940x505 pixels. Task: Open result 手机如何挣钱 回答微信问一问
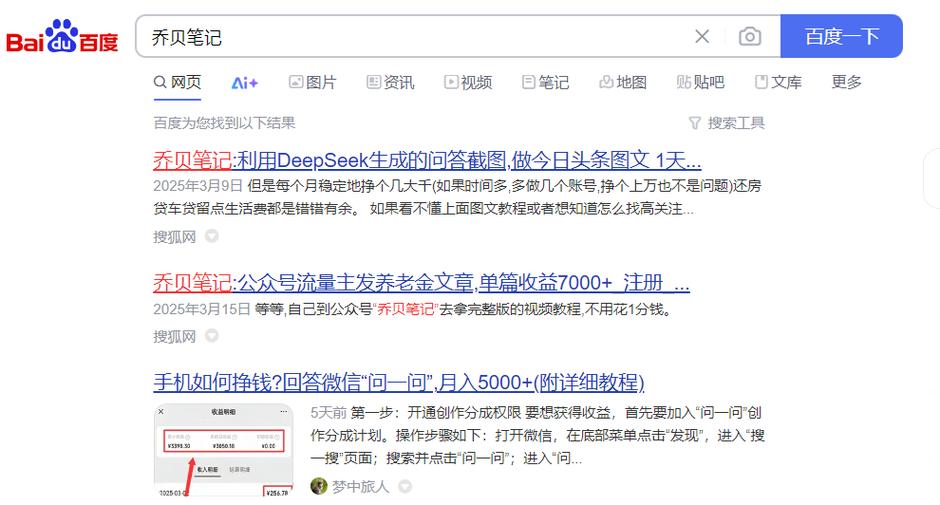(399, 382)
